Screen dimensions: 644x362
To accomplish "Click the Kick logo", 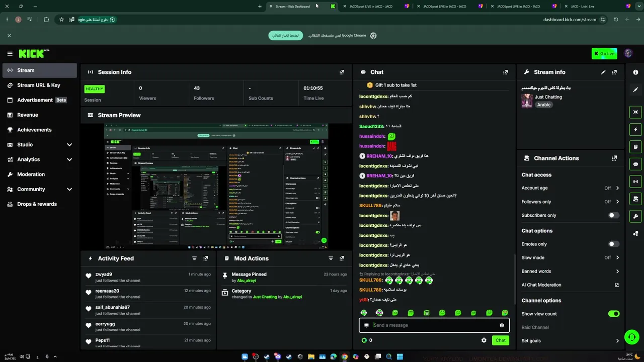I will 34,53.
